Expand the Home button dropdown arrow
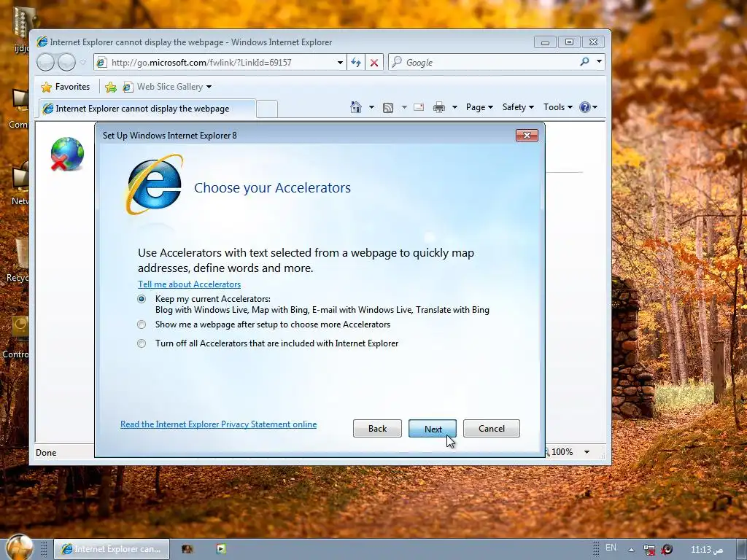Viewport: 747px width, 560px height. coord(371,107)
